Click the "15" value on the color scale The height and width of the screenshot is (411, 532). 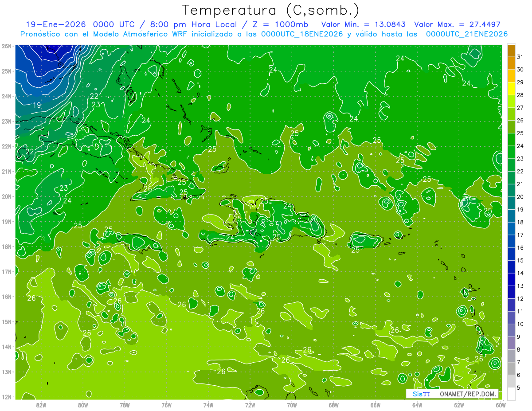[520, 260]
